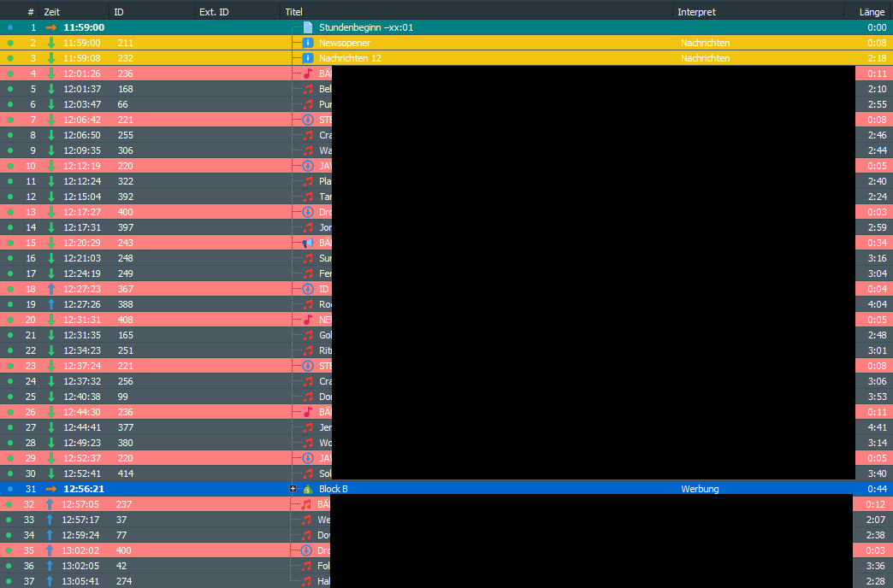Sort by the # column header
Image resolution: width=893 pixels, height=588 pixels.
(31, 12)
